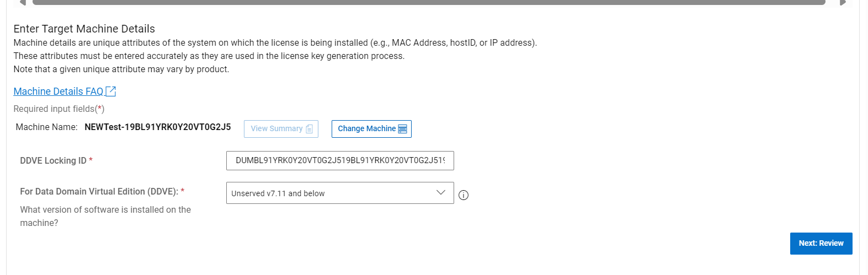The width and height of the screenshot is (868, 275).
Task: Proceed with the Next: Review button
Action: [821, 243]
